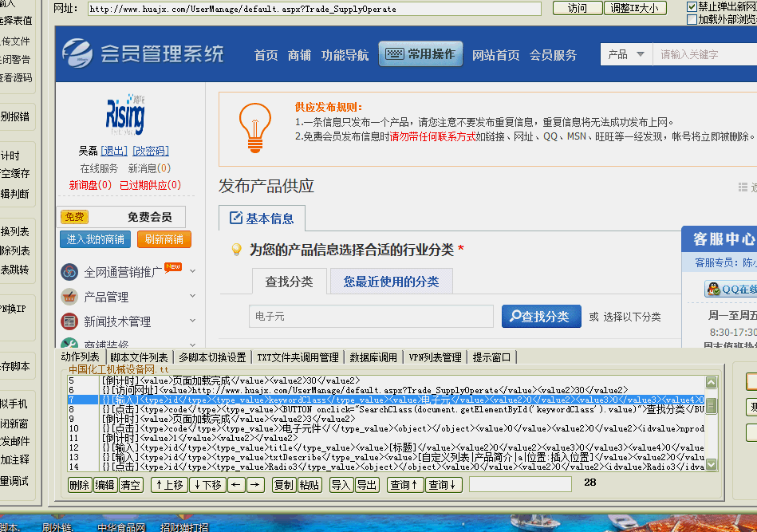
Task: Click the 全网通营销推广 sidebar icon
Action: point(69,272)
